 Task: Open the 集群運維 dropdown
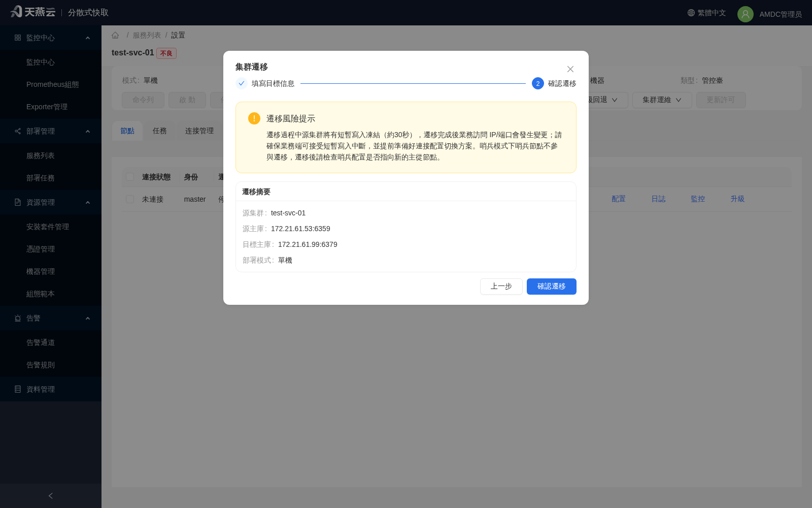coord(662,100)
